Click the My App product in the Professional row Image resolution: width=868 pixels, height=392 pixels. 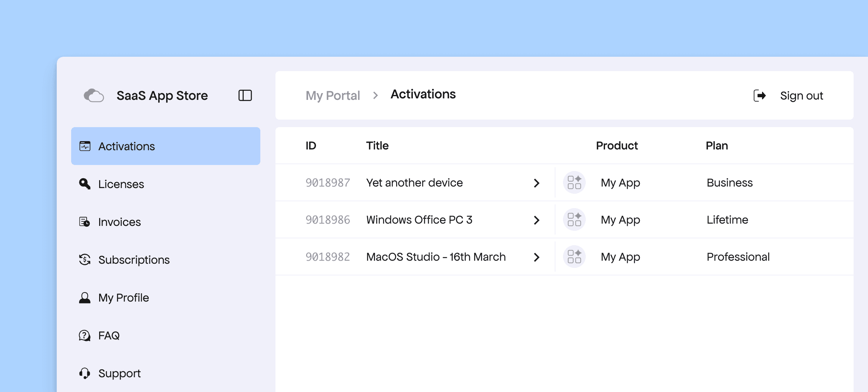pos(620,257)
